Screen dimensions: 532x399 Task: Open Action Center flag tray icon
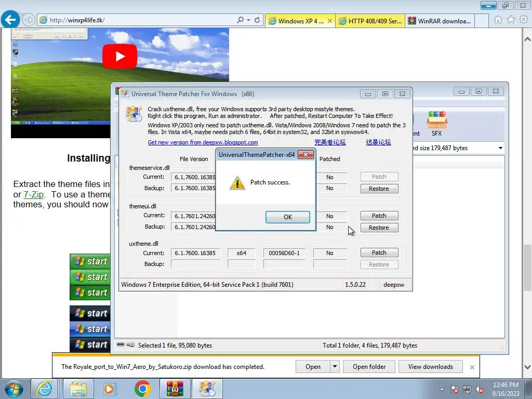[455, 389]
